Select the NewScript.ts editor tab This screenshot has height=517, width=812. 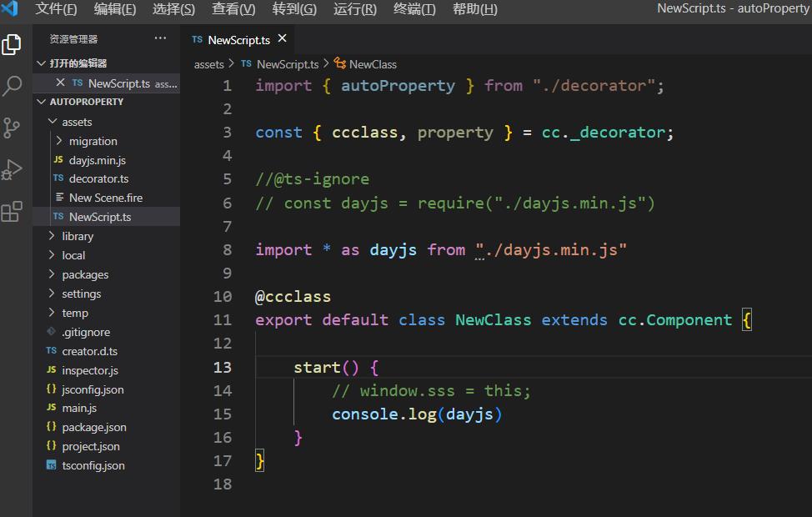[238, 40]
